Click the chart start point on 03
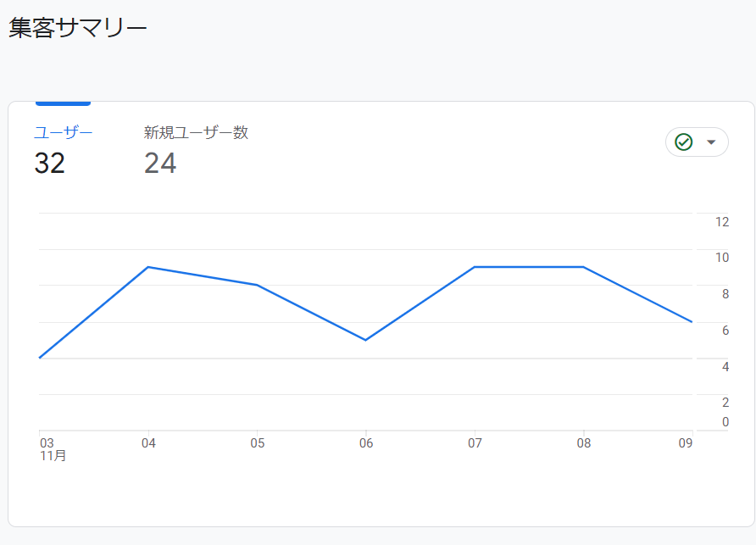Viewport: 756px width, 545px height. coord(40,358)
